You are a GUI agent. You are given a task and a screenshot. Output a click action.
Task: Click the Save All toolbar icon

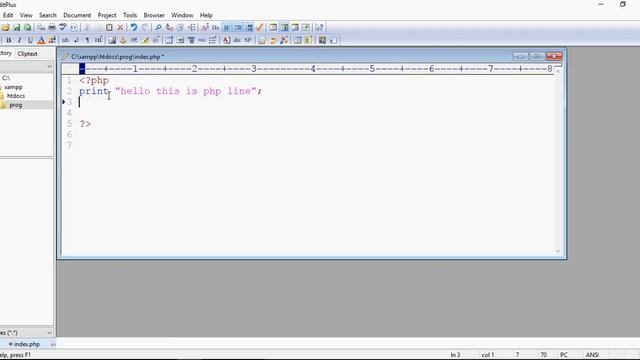click(27, 27)
